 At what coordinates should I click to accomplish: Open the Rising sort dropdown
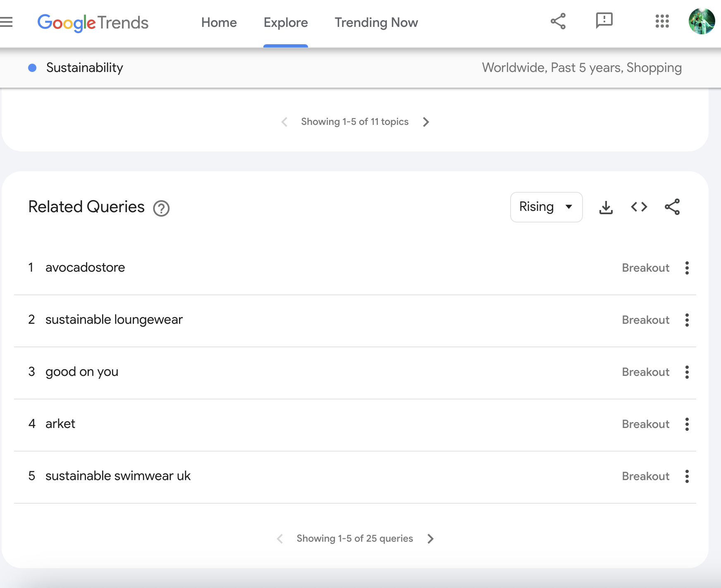(547, 207)
